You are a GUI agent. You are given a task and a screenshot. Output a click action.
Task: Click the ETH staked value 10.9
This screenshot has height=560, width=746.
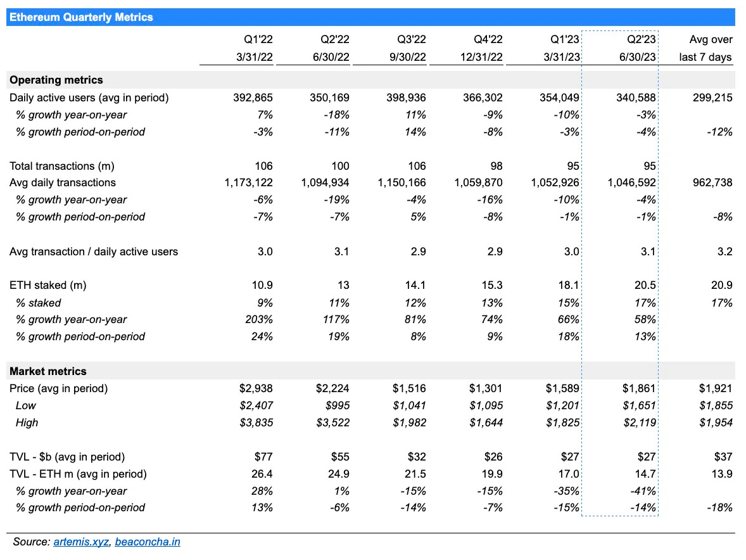(x=262, y=286)
